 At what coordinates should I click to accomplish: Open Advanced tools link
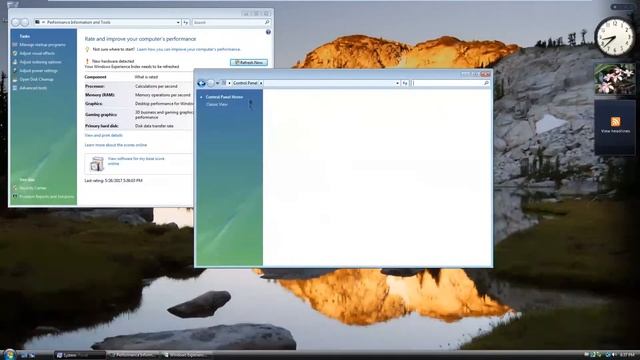click(33, 88)
